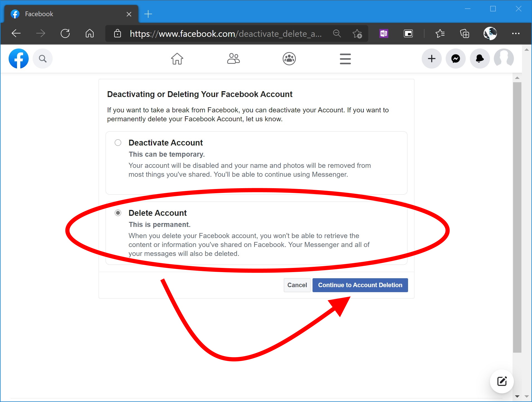Screen dimensions: 532x402
Task: Open Facebook search with the magnifier icon
Action: pyautogui.click(x=43, y=59)
